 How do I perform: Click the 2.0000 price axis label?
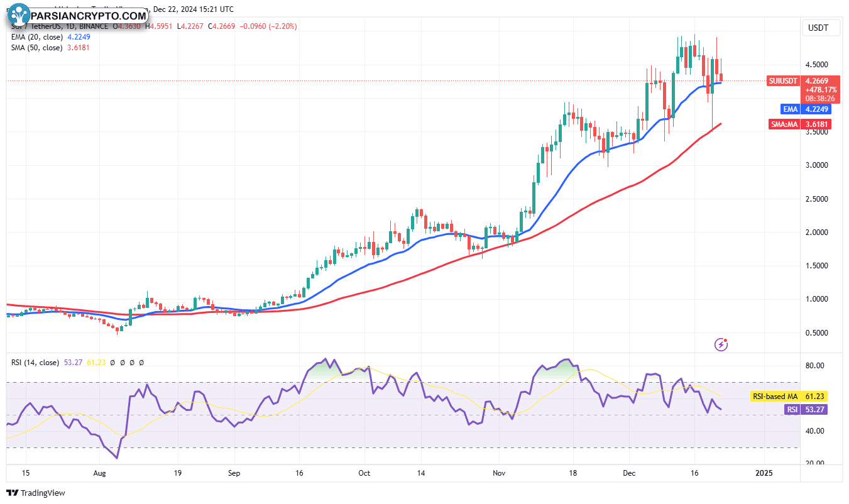point(818,233)
